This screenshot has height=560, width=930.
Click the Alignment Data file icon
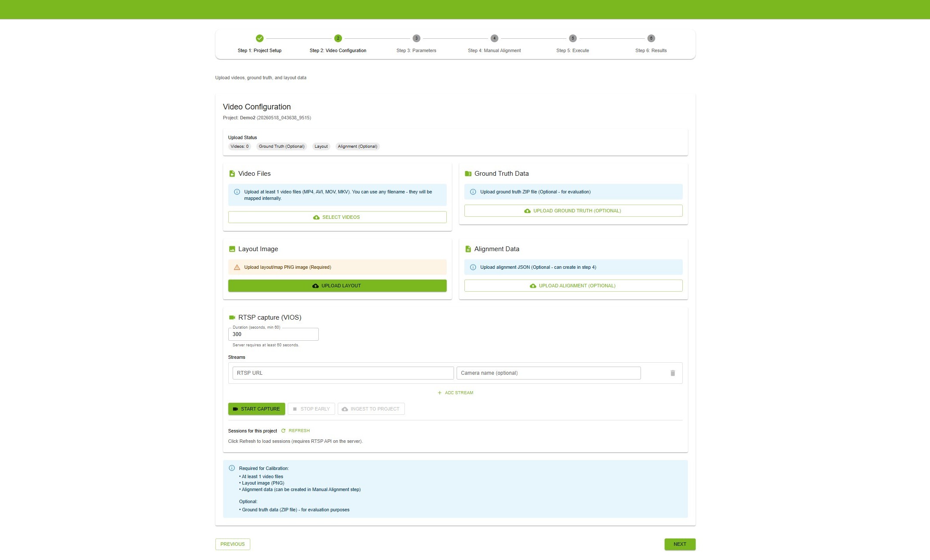click(468, 249)
